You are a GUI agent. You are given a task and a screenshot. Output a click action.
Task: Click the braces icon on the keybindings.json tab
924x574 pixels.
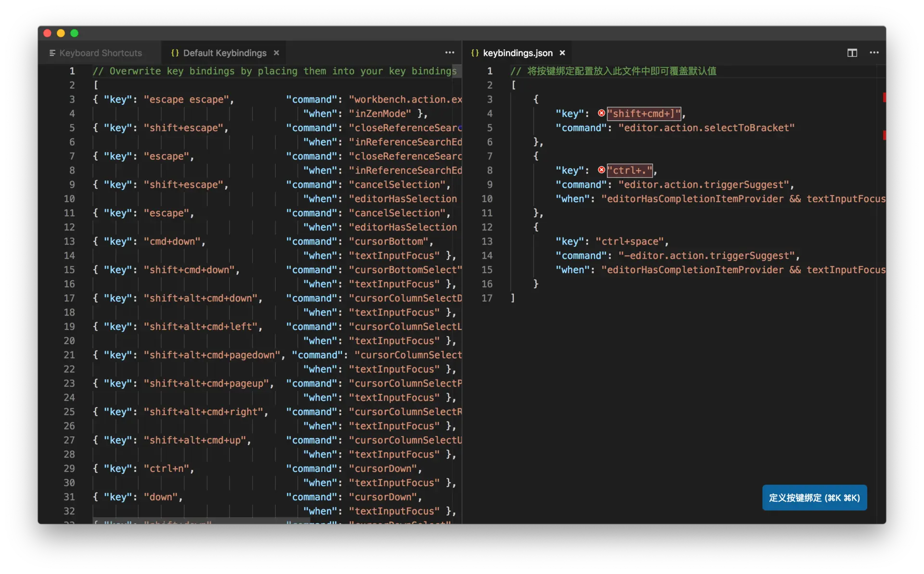click(475, 53)
